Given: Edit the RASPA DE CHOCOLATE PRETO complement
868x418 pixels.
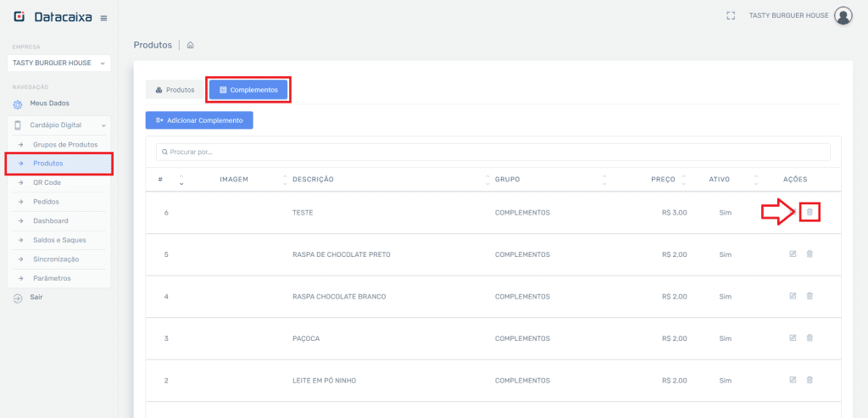Looking at the screenshot, I should [793, 254].
